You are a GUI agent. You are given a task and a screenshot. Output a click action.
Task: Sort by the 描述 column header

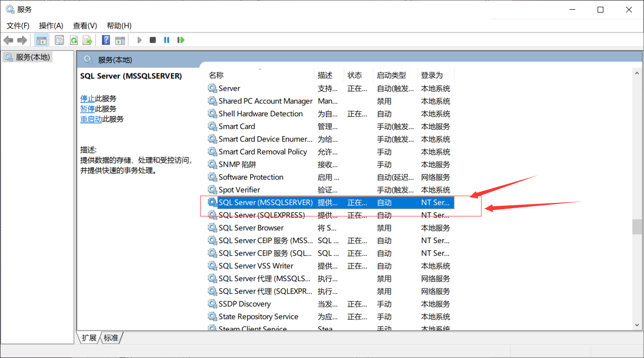(x=330, y=75)
